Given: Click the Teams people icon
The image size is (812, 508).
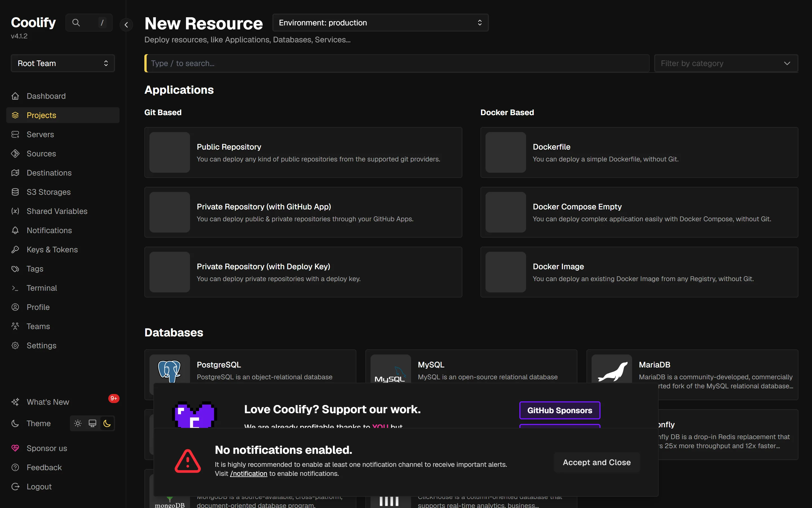Looking at the screenshot, I should [x=15, y=326].
